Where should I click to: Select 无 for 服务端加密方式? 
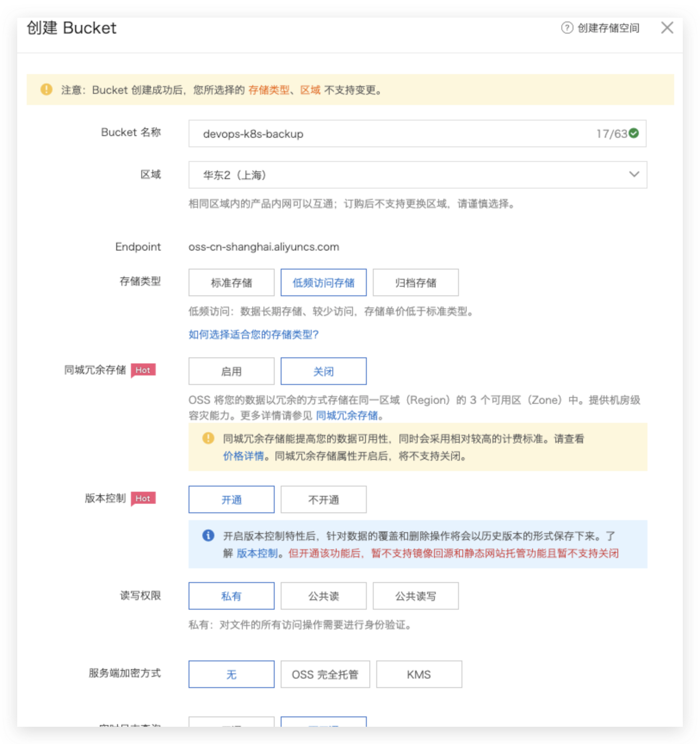(x=231, y=674)
